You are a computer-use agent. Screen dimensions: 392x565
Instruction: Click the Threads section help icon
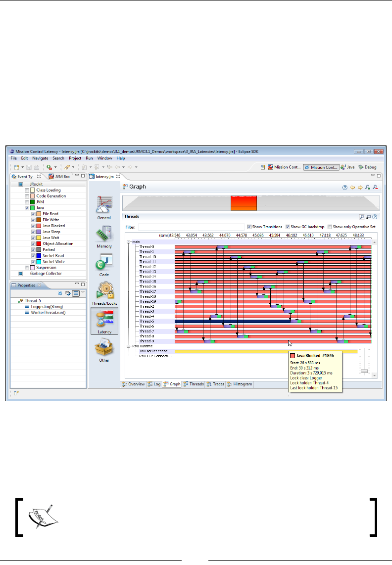tap(375, 217)
